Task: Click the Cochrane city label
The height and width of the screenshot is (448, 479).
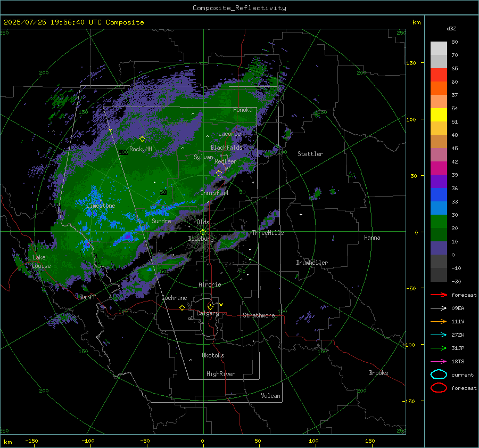Action: (x=174, y=298)
